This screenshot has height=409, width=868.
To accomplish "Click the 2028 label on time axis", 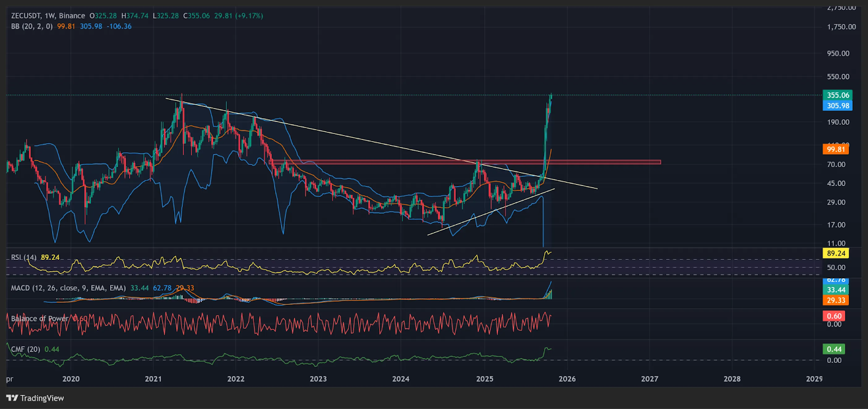I will click(732, 379).
